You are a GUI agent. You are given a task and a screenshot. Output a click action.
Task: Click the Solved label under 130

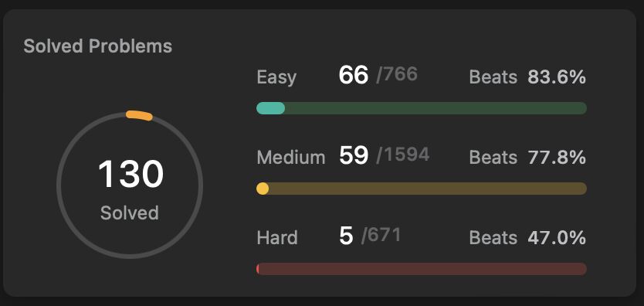click(130, 213)
